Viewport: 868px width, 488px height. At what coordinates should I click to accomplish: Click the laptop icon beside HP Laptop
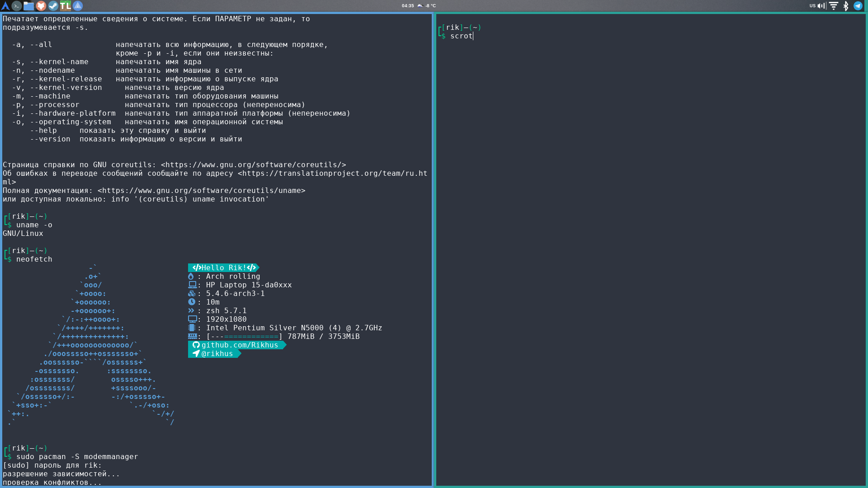(x=192, y=285)
